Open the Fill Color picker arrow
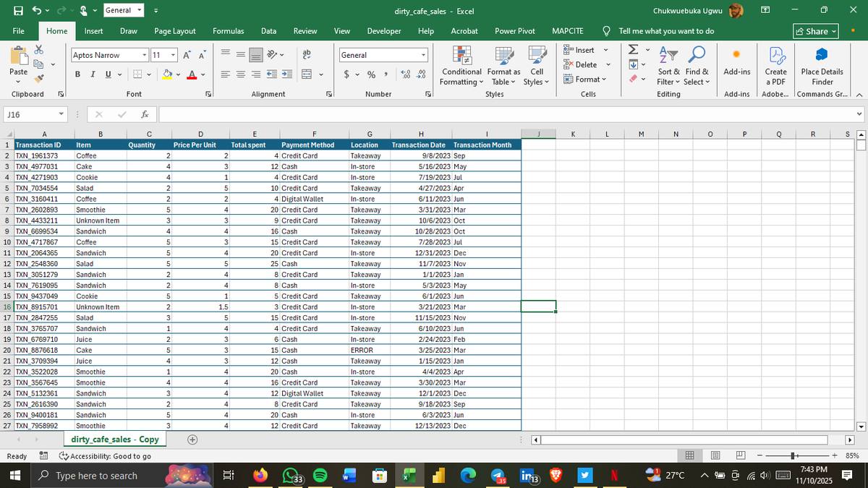The image size is (868, 488). pyautogui.click(x=179, y=74)
